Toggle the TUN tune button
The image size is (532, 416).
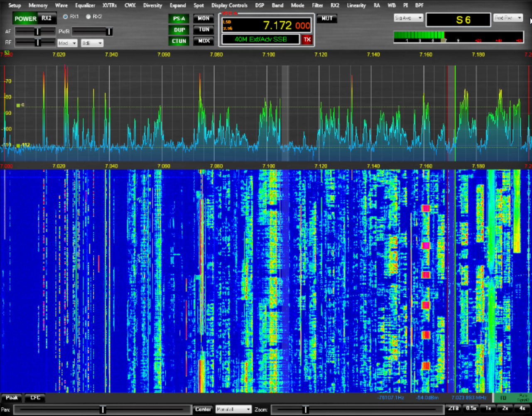pyautogui.click(x=203, y=30)
